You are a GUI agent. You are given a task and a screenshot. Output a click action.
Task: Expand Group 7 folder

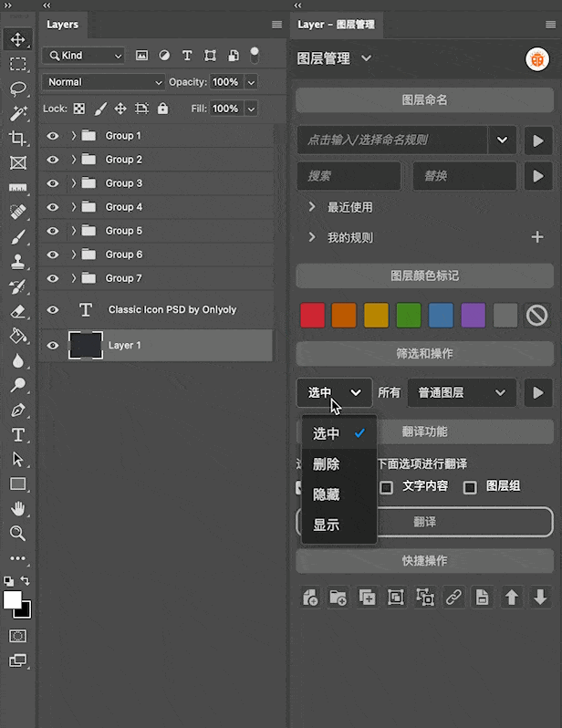(73, 278)
